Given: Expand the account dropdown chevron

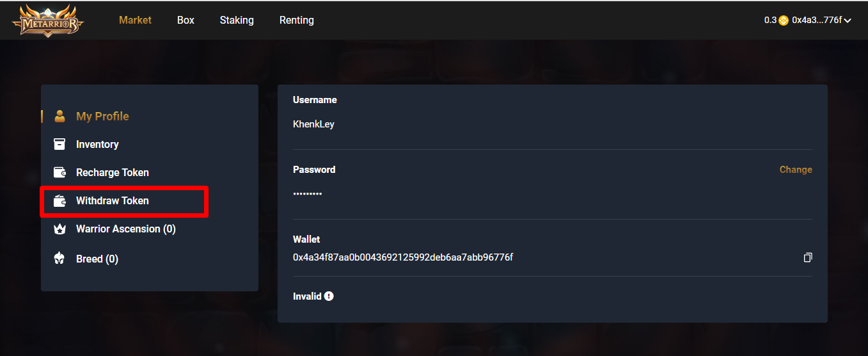Looking at the screenshot, I should (x=848, y=20).
